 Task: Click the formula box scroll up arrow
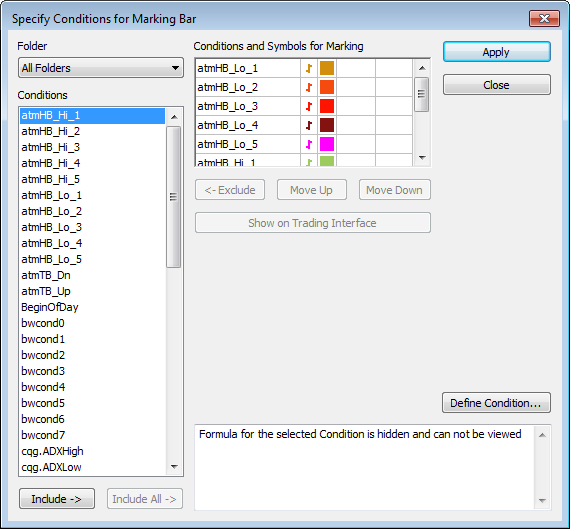pos(542,435)
